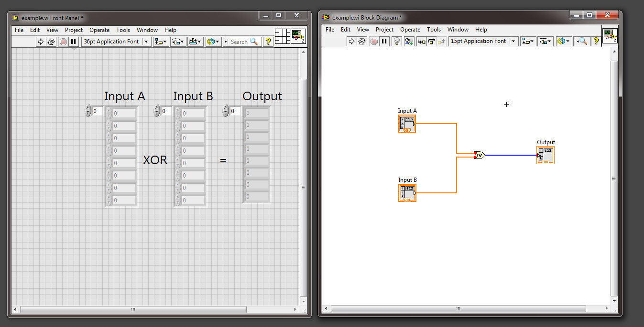Image resolution: width=644 pixels, height=327 pixels.
Task: Open the Reorder dropdown on the Front Panel
Action: pos(214,42)
